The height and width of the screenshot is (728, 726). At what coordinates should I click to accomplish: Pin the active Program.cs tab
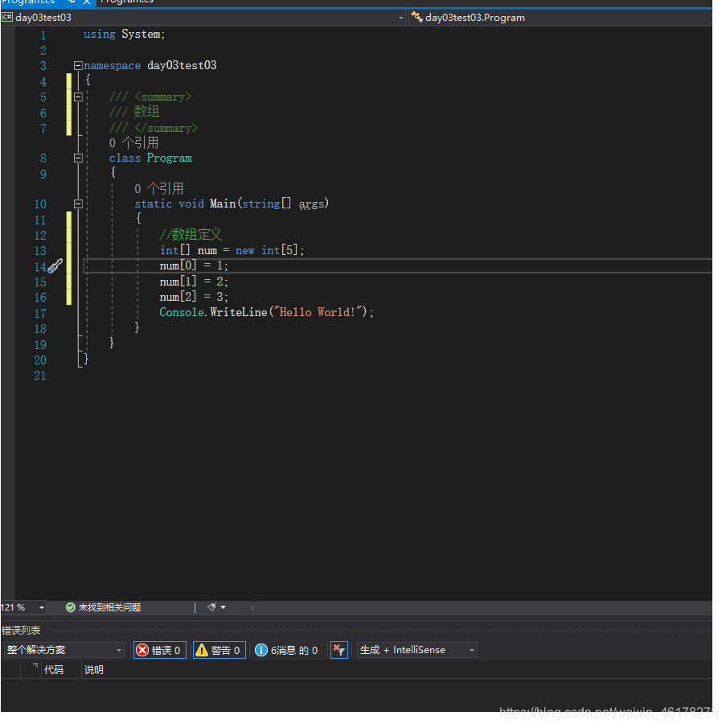(72, 2)
